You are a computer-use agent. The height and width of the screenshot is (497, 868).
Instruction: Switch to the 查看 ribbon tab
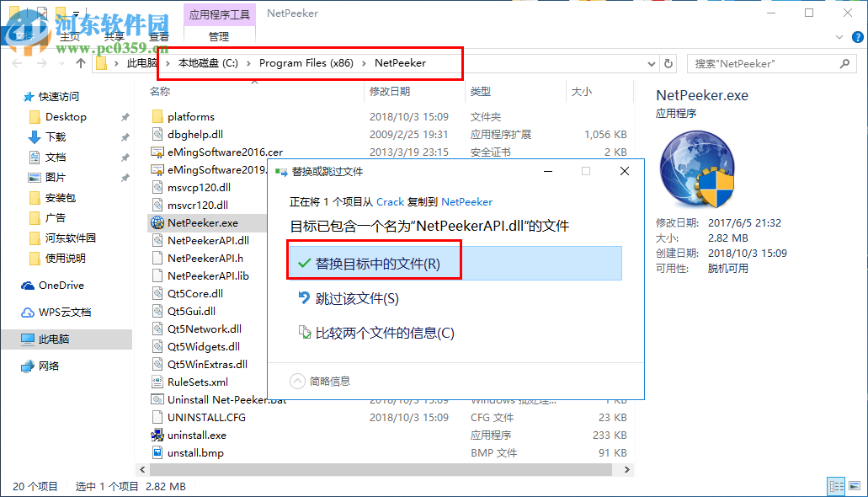point(158,36)
